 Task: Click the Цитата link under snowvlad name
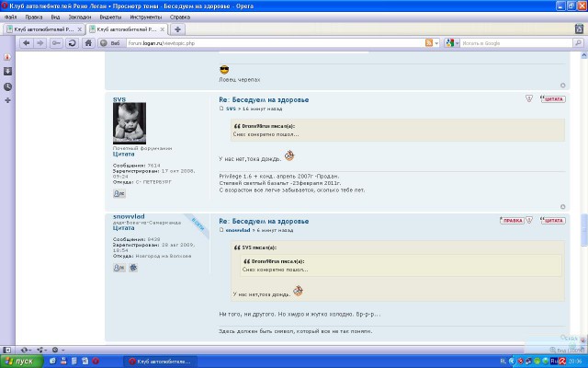(x=123, y=228)
